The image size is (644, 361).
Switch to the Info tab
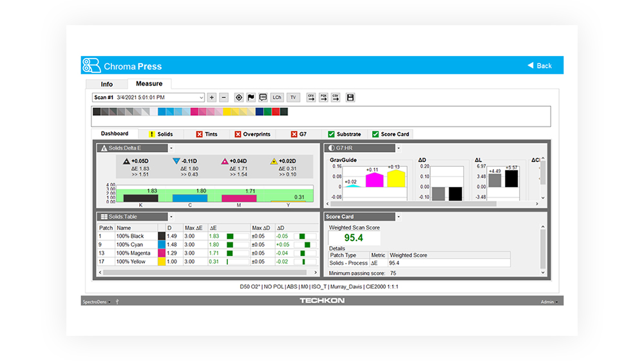(107, 84)
